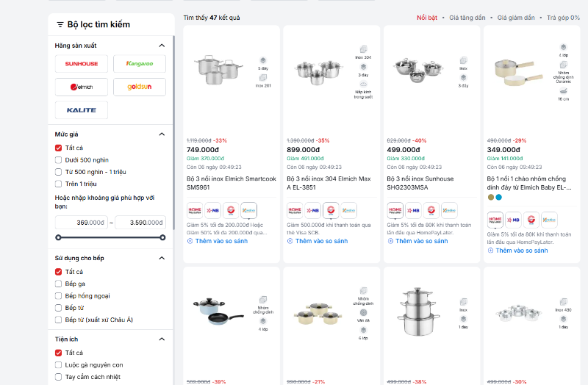Select the Sunhouse brand filter
The height and width of the screenshot is (385, 588).
[81, 64]
